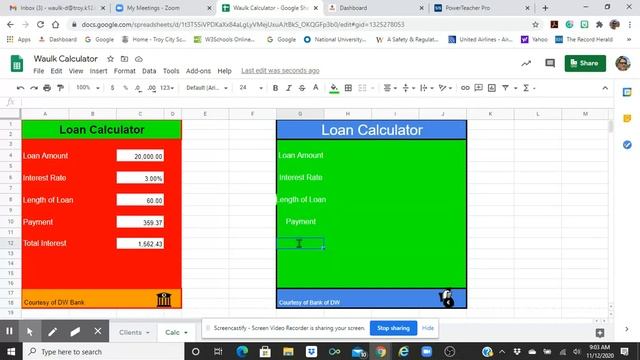Click the bank building image in red calculator
Screen dimensions: 640x360
[x=164, y=300]
